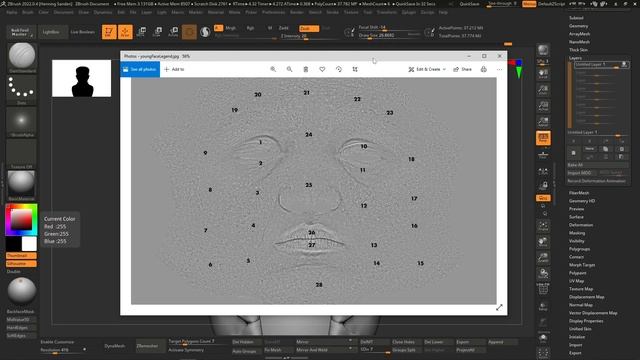This screenshot has height=360, width=640.
Task: Open the three-dot more menu in Photos
Action: [x=500, y=69]
